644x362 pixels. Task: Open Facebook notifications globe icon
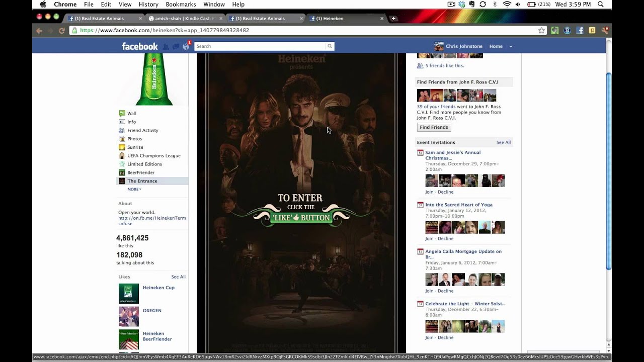point(186,46)
